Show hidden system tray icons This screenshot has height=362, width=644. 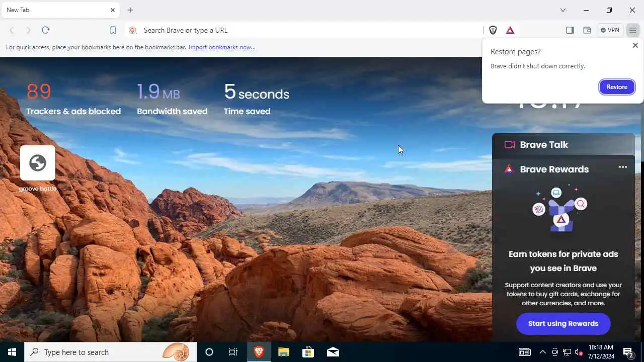(542, 352)
